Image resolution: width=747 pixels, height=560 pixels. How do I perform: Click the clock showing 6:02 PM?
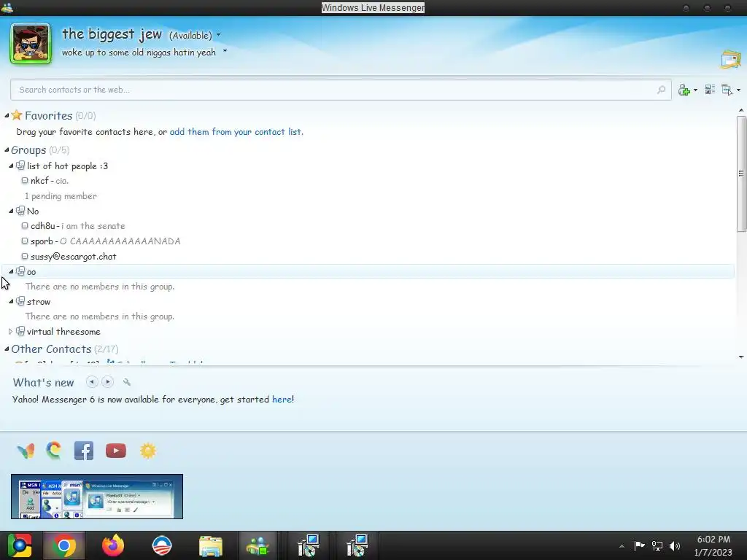coord(713,539)
